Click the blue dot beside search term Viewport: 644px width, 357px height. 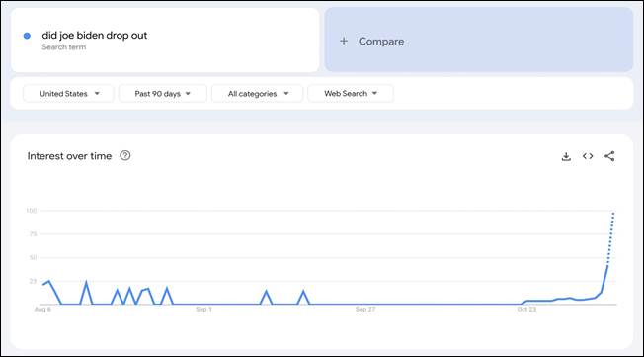point(27,36)
